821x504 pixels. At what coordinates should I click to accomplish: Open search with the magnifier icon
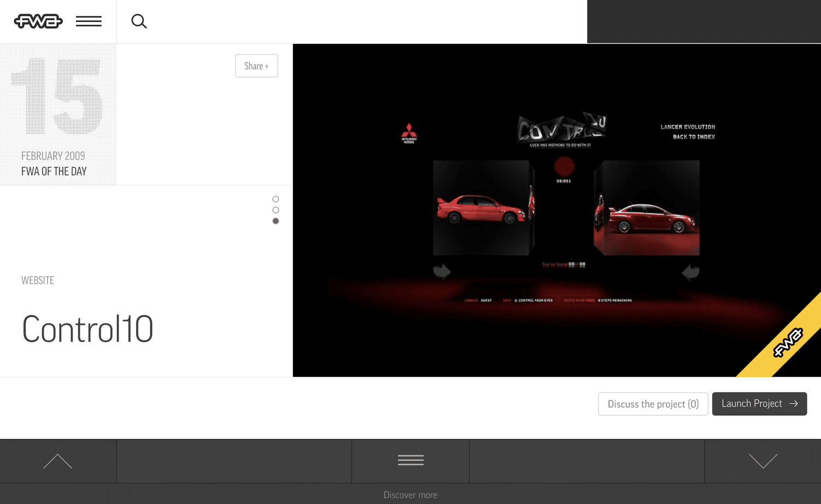click(139, 21)
